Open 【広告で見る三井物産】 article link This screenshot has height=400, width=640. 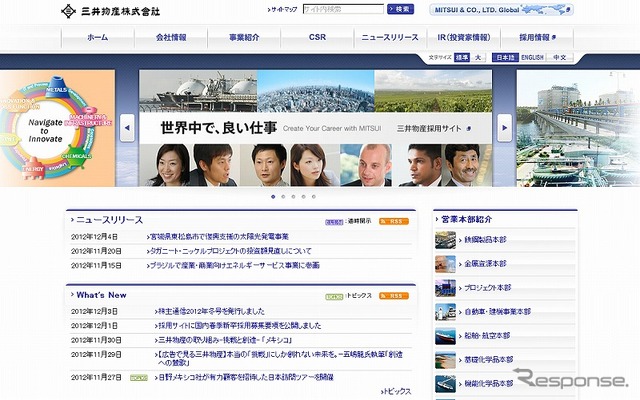click(x=278, y=358)
